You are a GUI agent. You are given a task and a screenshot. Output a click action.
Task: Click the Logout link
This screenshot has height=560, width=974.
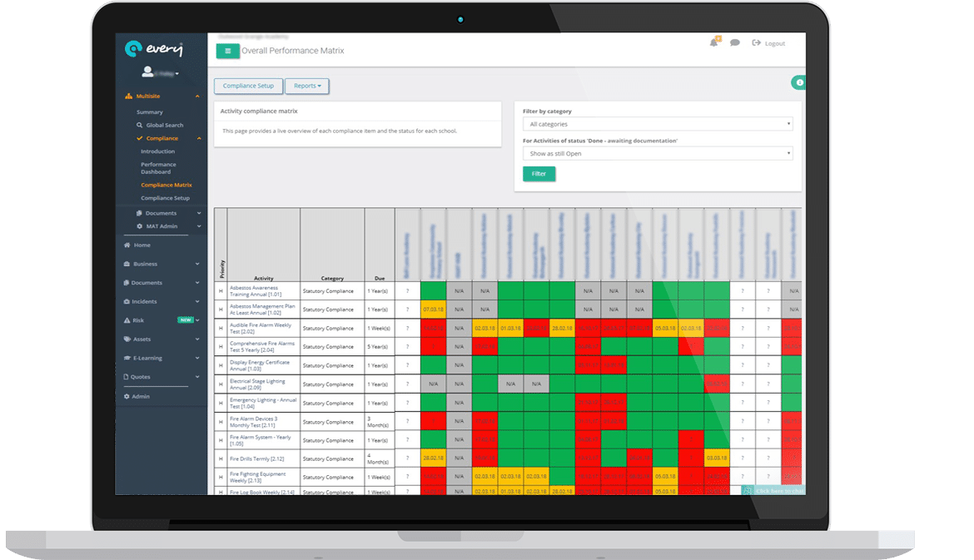768,43
